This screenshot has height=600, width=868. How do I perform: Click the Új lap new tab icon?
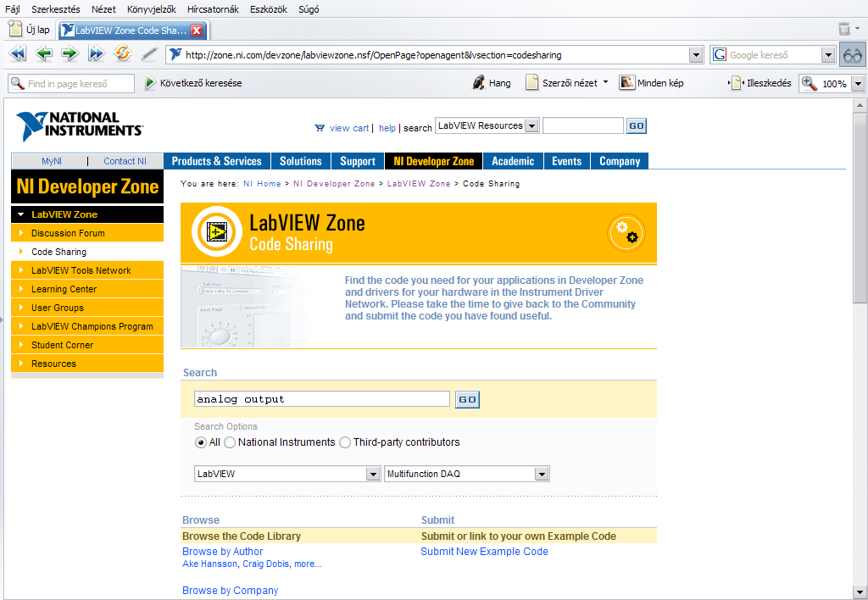[x=15, y=29]
